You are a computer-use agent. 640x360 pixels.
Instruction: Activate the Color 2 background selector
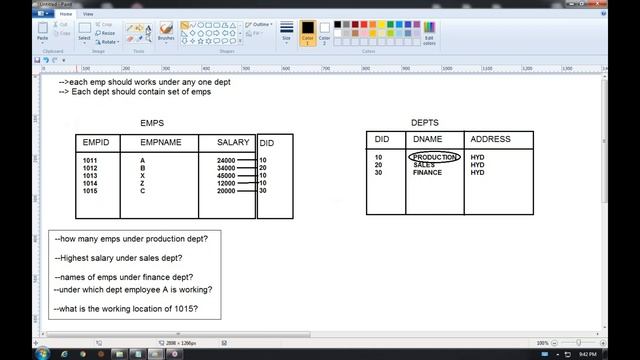tap(324, 33)
